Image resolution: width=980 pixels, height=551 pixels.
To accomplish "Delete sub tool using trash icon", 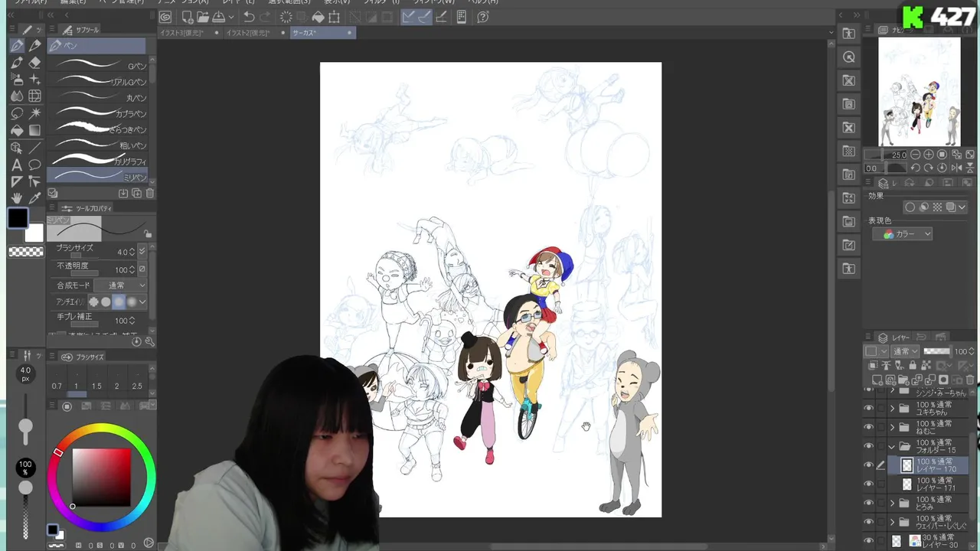I will (x=150, y=194).
